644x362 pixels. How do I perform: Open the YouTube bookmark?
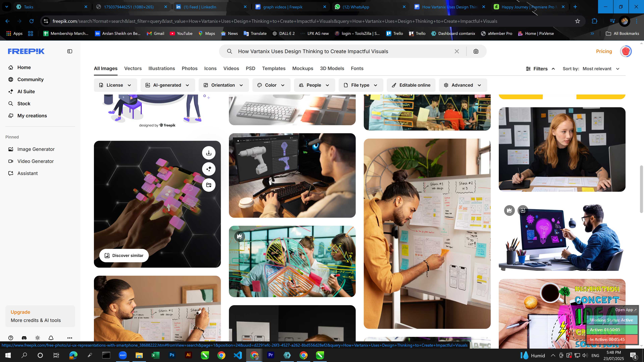point(181,34)
